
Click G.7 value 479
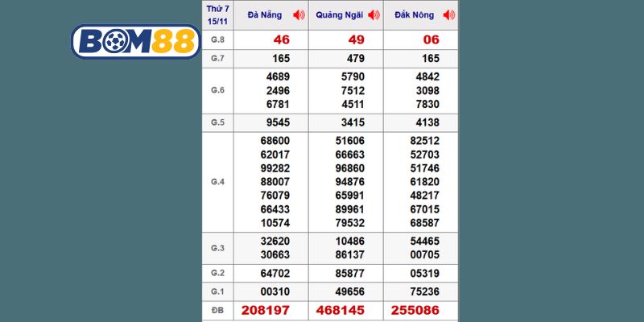[x=356, y=58]
